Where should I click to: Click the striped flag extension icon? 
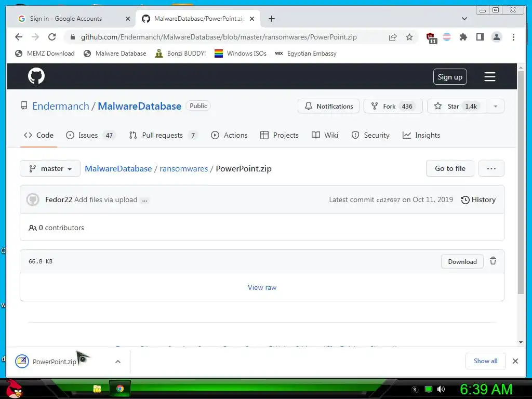(x=447, y=37)
